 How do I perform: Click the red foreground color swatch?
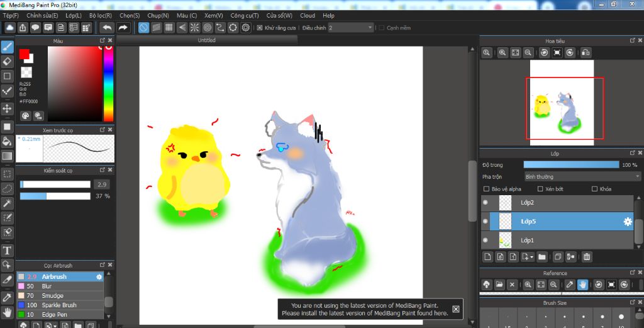coord(25,54)
